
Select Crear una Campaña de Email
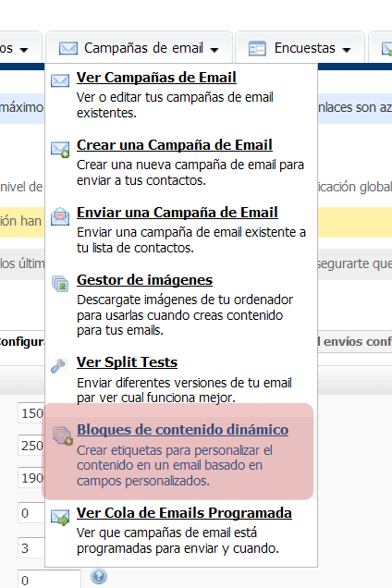(175, 145)
